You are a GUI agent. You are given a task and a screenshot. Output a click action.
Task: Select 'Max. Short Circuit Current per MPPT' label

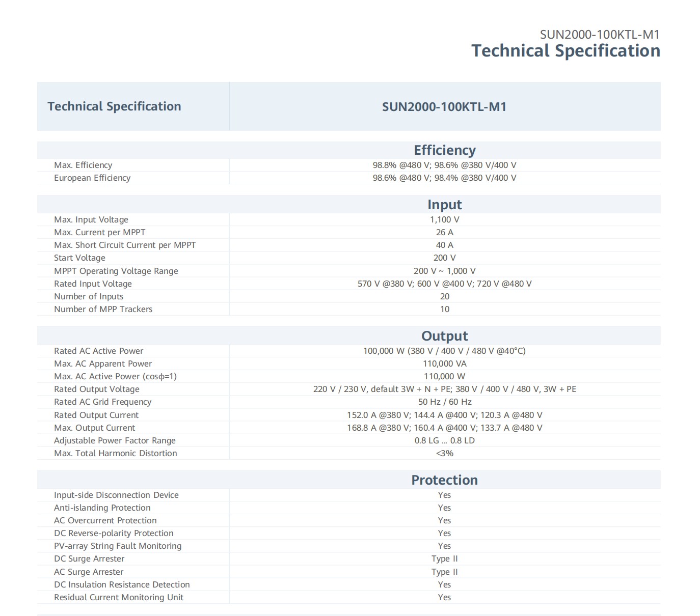pyautogui.click(x=125, y=245)
